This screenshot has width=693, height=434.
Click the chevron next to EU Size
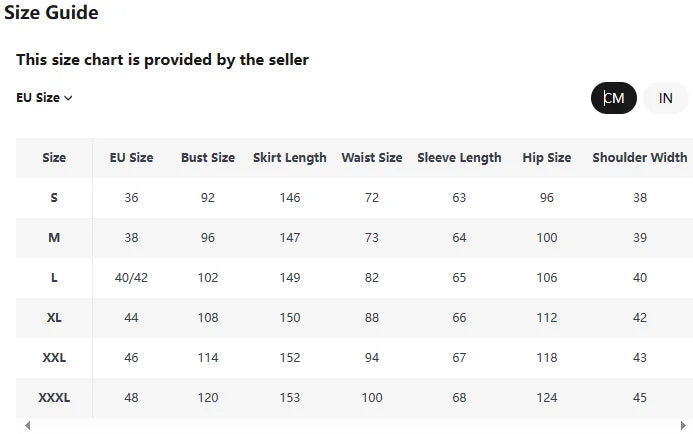pos(69,98)
